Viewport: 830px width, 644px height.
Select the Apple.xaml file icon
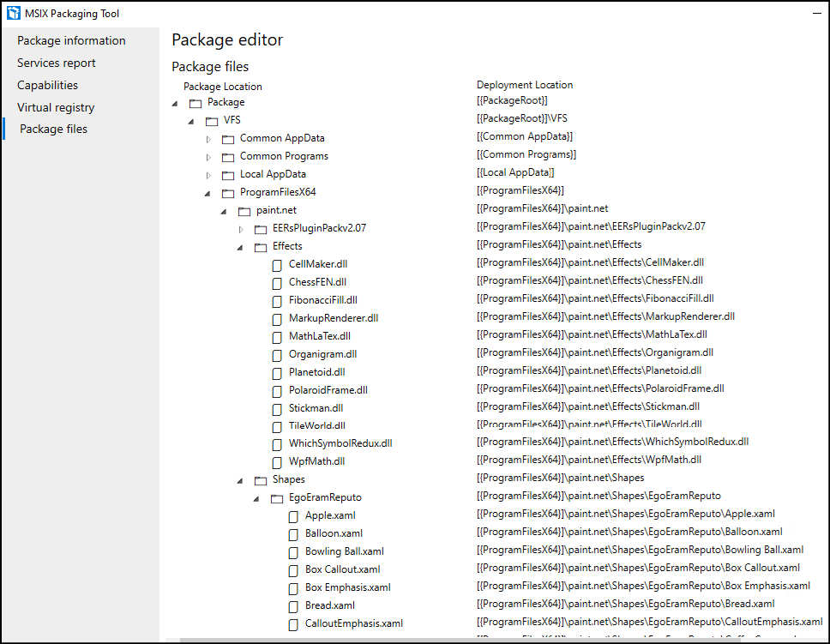(293, 516)
